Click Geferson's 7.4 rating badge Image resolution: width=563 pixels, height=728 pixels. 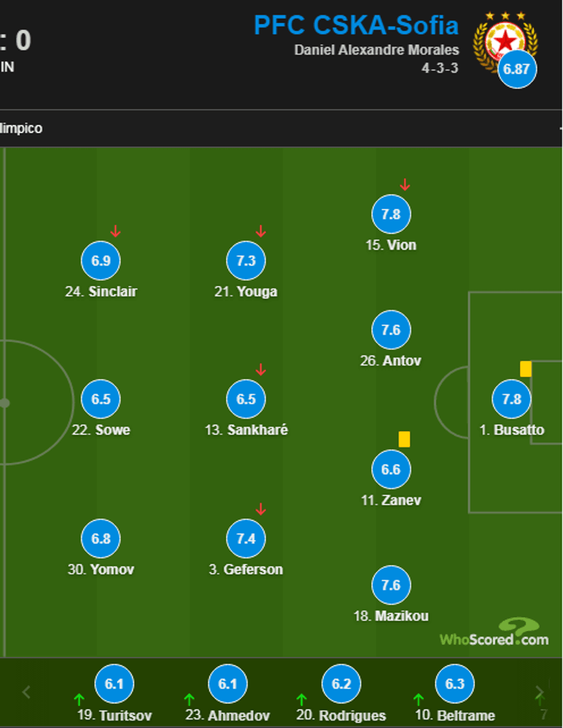pyautogui.click(x=246, y=539)
